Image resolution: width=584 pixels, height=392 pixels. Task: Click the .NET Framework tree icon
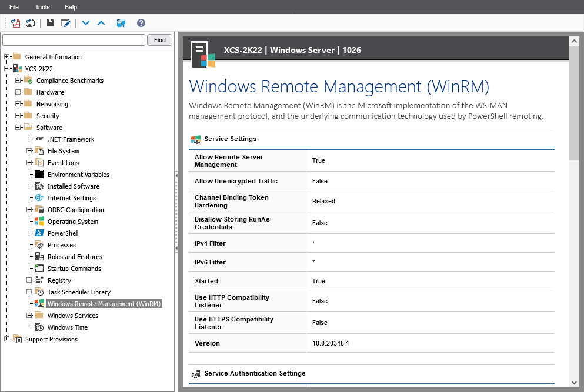point(39,139)
